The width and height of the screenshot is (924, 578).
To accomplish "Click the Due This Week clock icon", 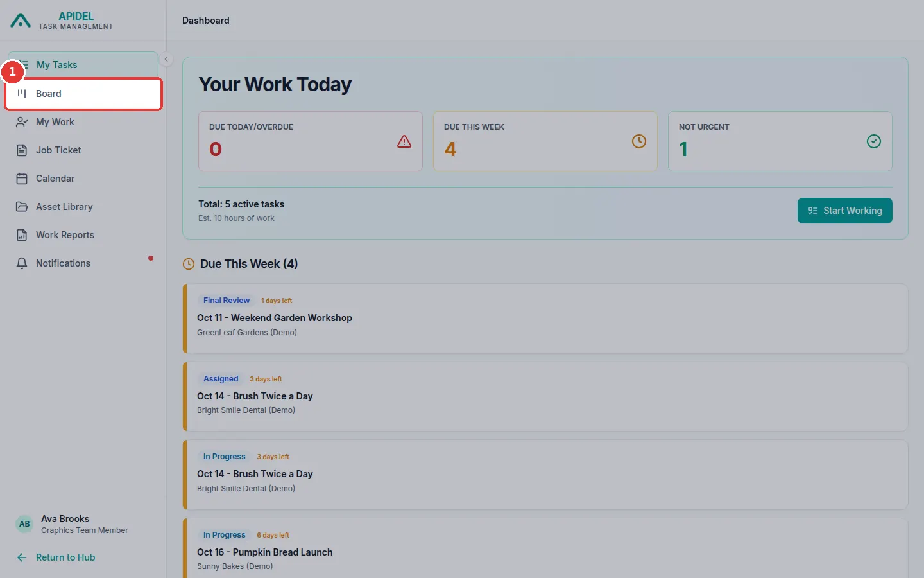I will point(639,141).
